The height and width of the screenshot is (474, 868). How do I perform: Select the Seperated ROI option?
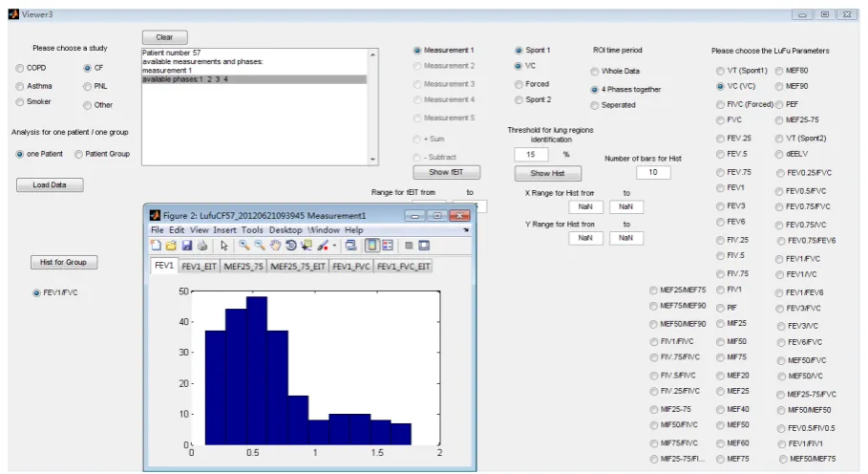(595, 105)
